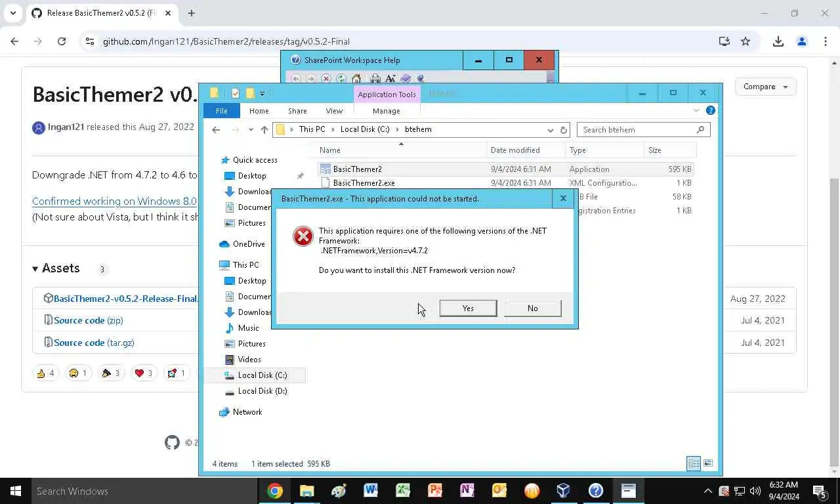Sort files by the Type column

(604, 150)
